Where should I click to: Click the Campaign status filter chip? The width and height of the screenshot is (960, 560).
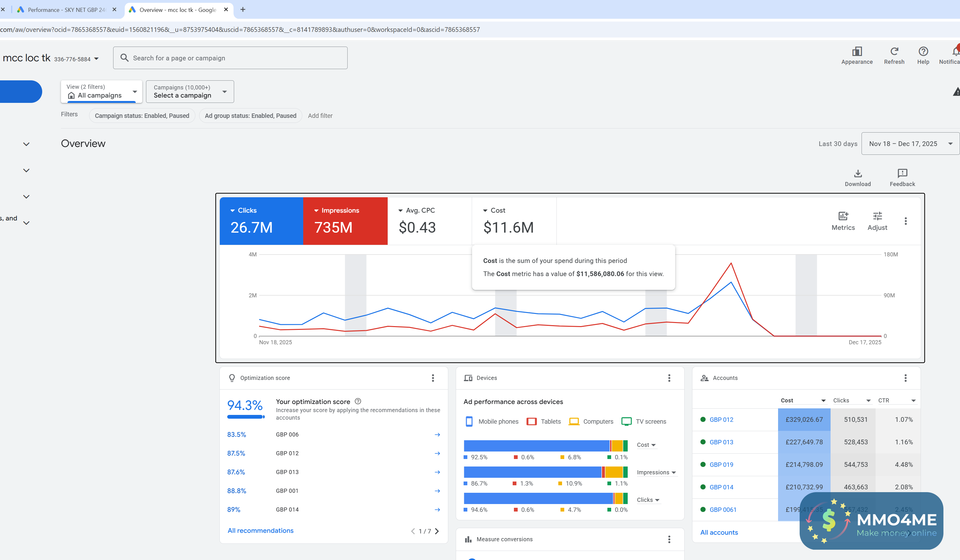(x=142, y=116)
